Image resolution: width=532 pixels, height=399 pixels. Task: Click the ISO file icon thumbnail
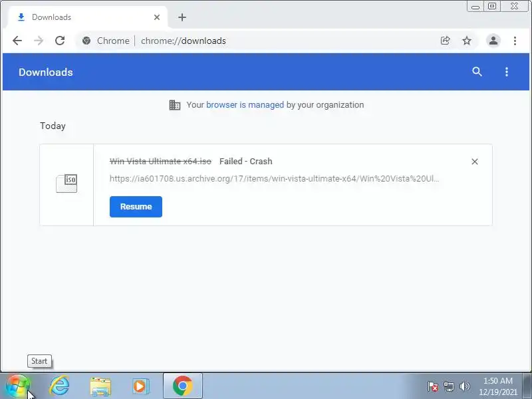click(x=66, y=184)
